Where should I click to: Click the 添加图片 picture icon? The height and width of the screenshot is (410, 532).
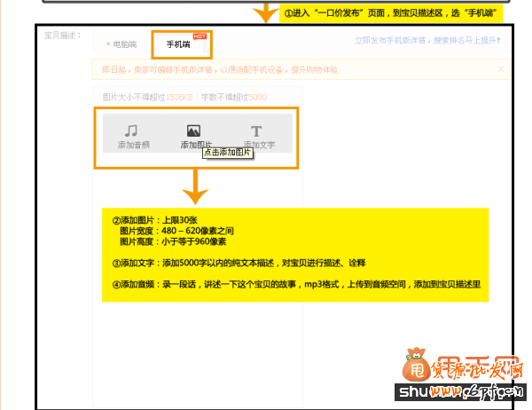(194, 130)
